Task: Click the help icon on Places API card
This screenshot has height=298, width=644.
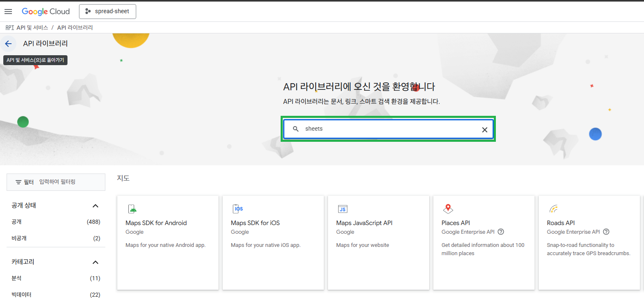Action: [501, 232]
